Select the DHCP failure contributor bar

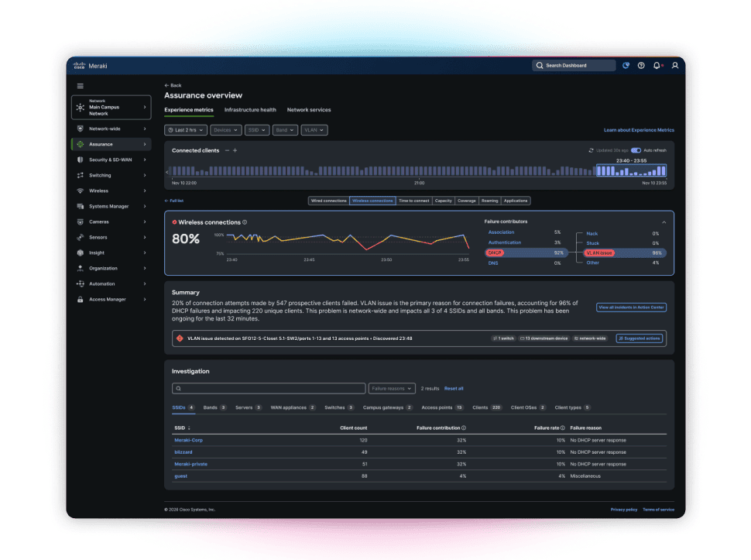525,253
